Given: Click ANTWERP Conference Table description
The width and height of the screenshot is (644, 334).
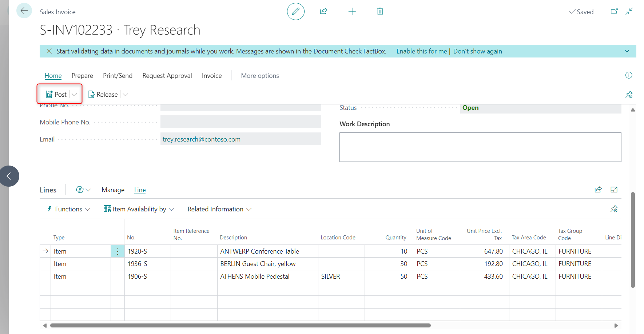Looking at the screenshot, I should [x=259, y=251].
